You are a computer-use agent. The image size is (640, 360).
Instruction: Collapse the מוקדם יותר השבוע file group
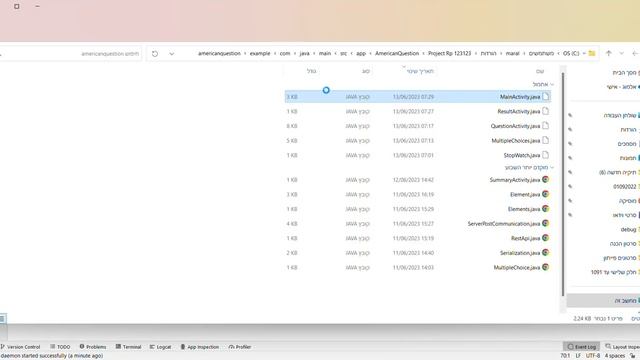click(552, 167)
